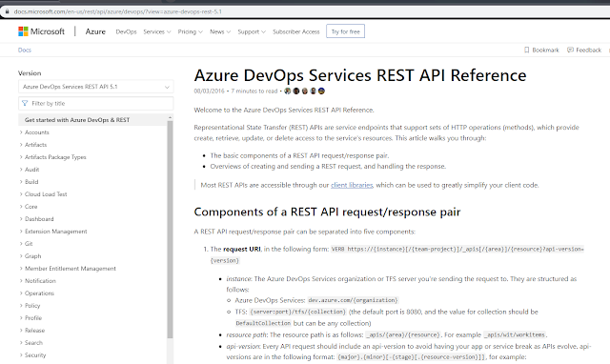
Task: Expand the Member Entitlement Management node
Action: click(x=21, y=269)
